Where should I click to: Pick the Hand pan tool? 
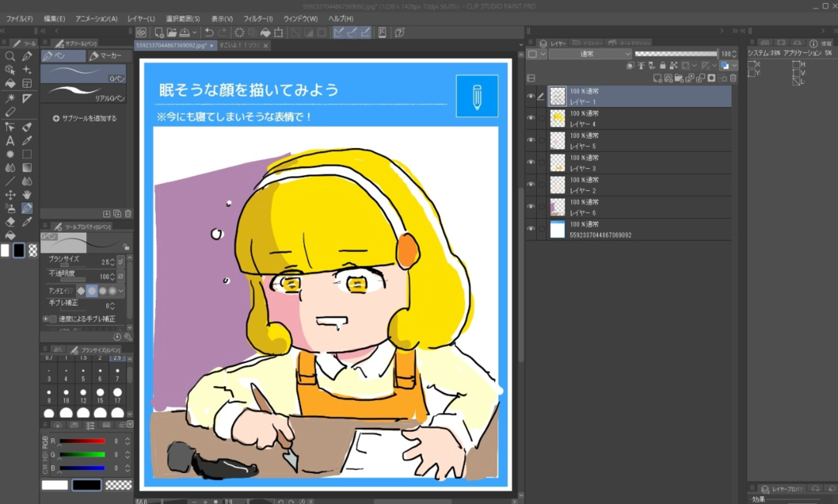pos(27,195)
